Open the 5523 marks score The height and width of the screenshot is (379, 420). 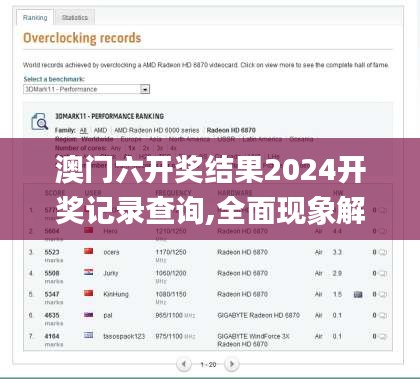click(x=52, y=252)
